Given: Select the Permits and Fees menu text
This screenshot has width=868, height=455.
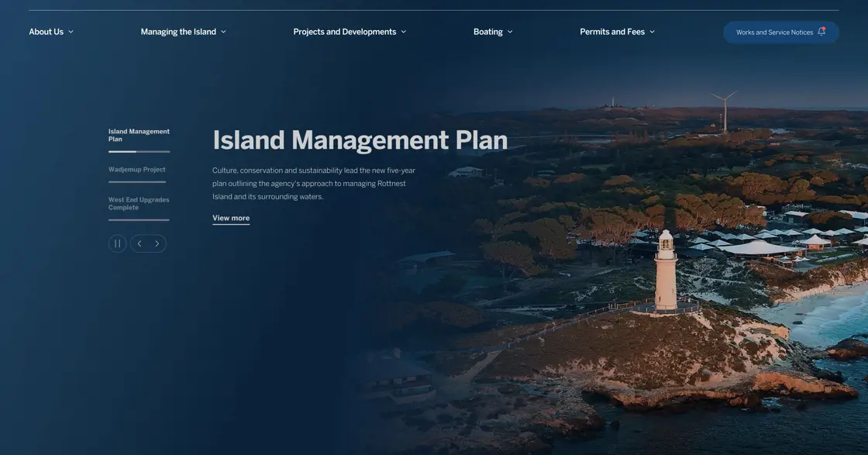Looking at the screenshot, I should coord(611,32).
